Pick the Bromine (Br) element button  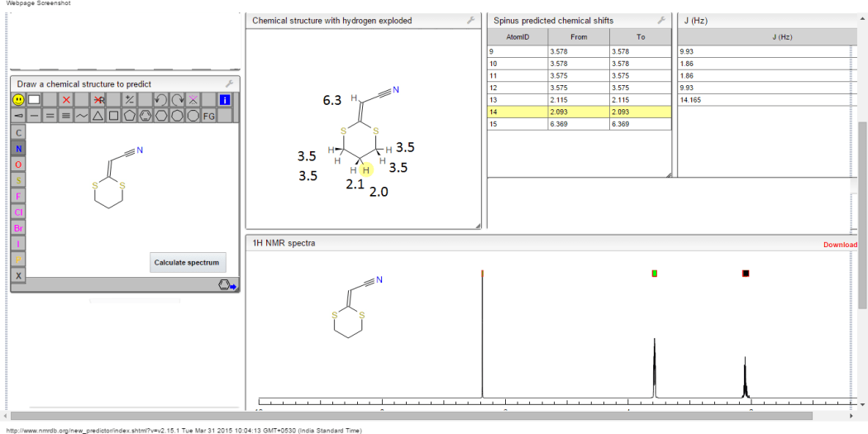(18, 227)
